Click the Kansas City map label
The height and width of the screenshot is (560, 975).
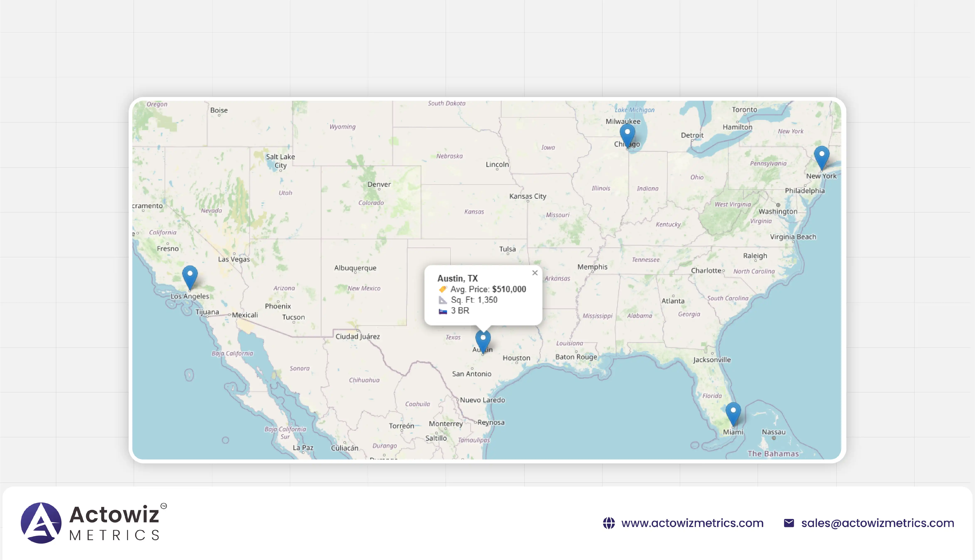(x=528, y=196)
